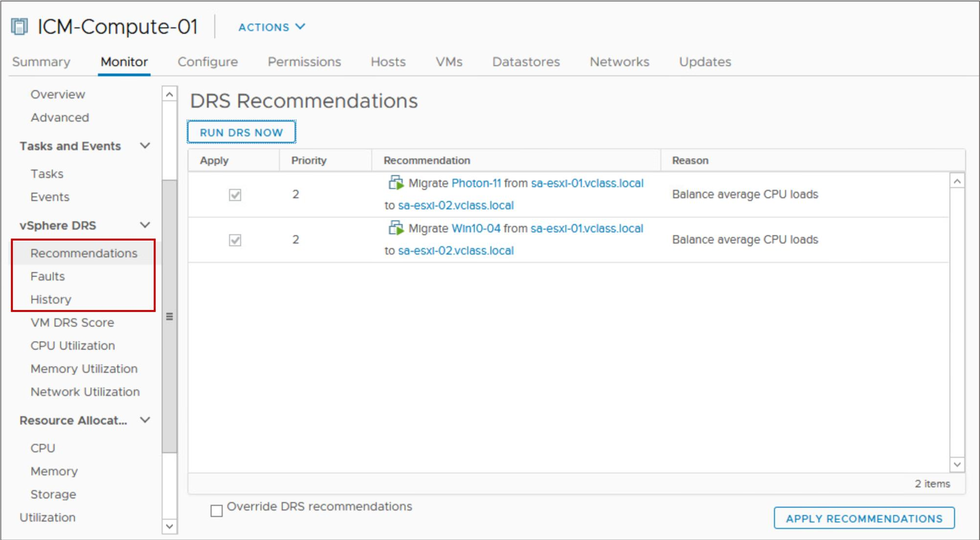Click Win10-04 row's Balance average CPU loads
980x540 pixels.
[745, 239]
